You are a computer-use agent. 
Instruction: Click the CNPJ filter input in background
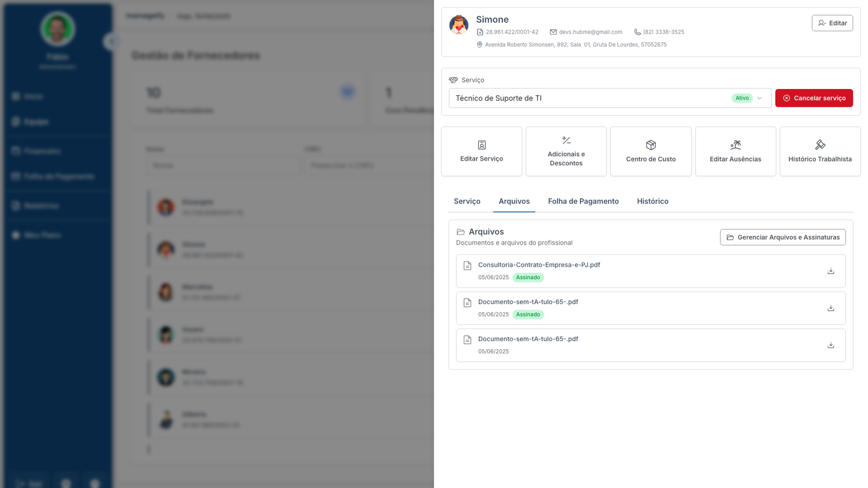point(369,165)
